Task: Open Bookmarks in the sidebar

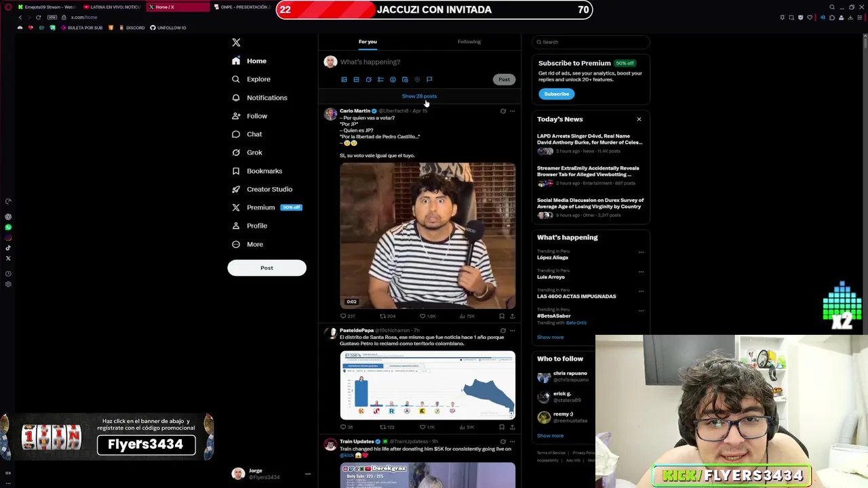Action: click(257, 171)
